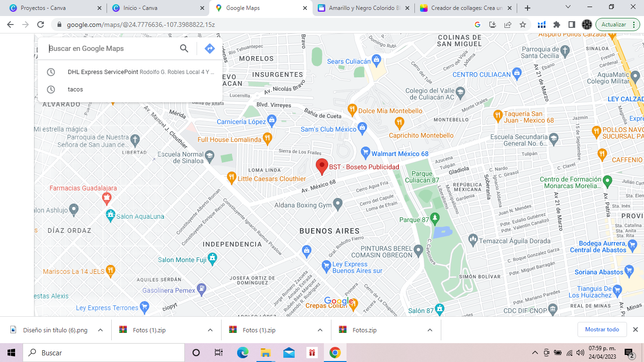Click the Carnicería López shop marker
Viewport: 644px width, 362px height.
[x=272, y=120]
